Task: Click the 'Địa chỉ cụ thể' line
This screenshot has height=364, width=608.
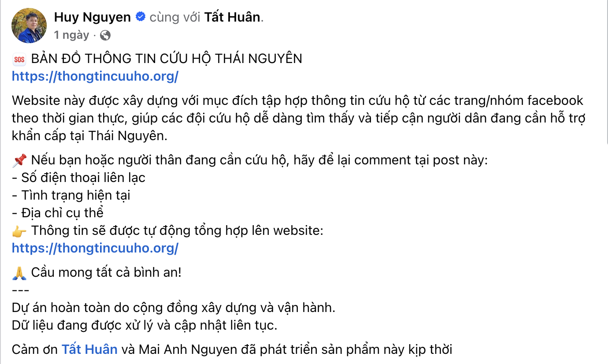Action: (58, 213)
